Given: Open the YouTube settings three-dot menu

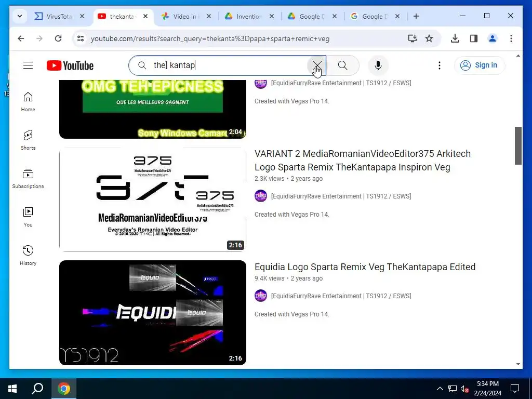Looking at the screenshot, I should [440, 65].
